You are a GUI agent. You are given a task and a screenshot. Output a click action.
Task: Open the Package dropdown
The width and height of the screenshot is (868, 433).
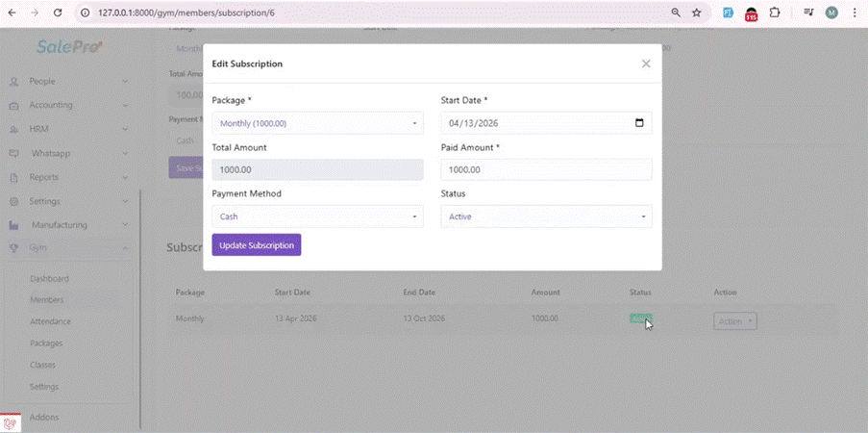[317, 123]
